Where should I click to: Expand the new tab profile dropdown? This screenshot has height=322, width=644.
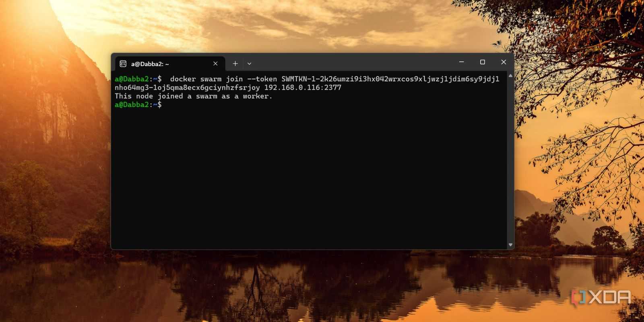249,64
